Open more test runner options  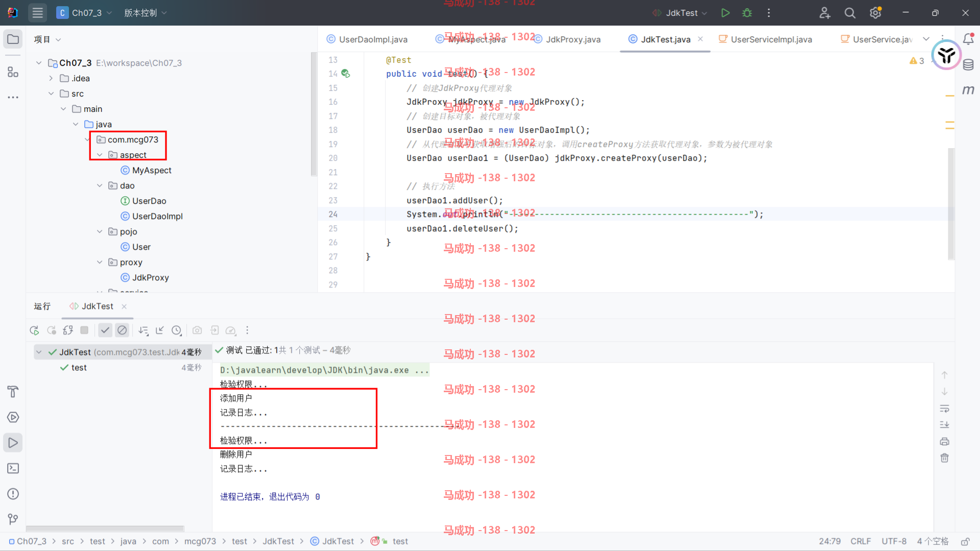coord(247,330)
